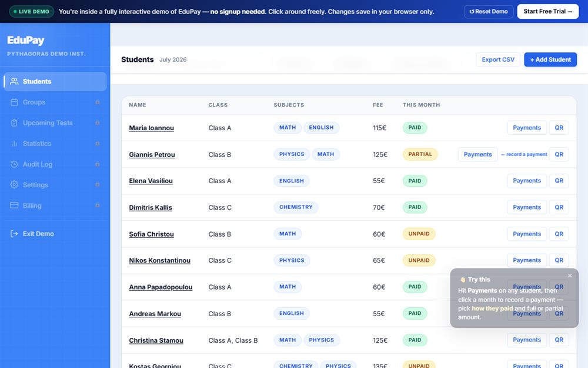Open Maria Ioannou student profile
This screenshot has width=588, height=368.
(x=152, y=128)
